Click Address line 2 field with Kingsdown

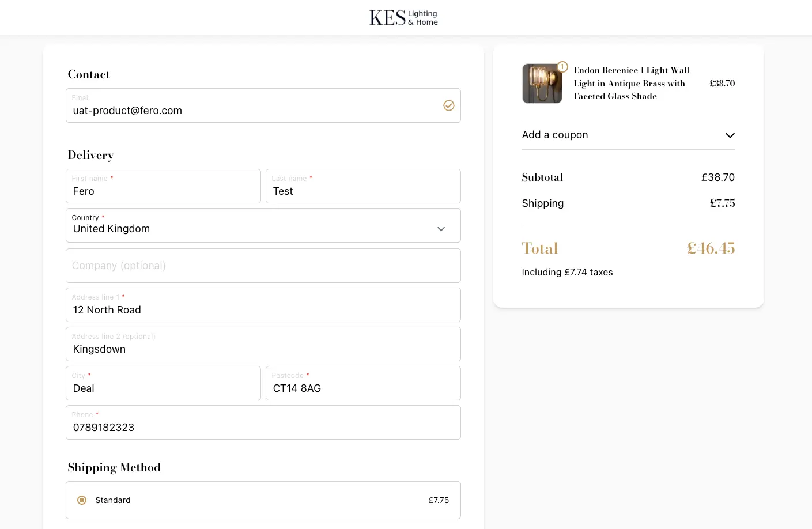[263, 344]
